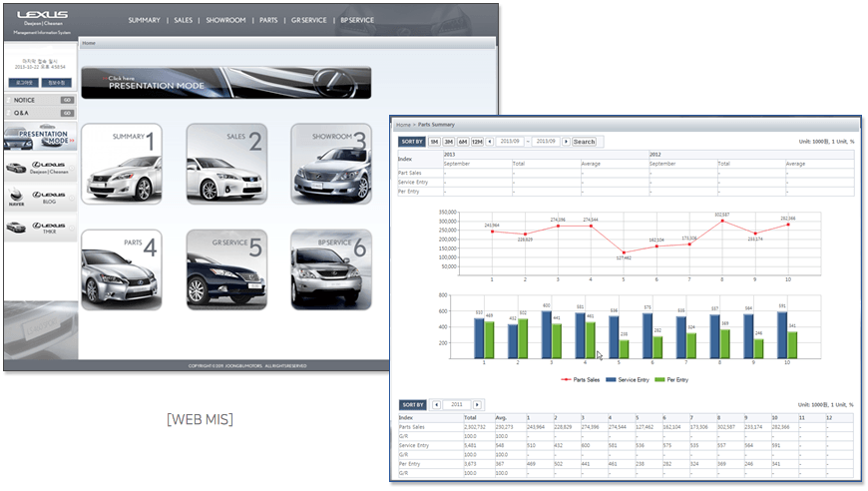Viewport: 868px width, 491px height.
Task: Click next-month arrow after end date
Action: [x=566, y=142]
